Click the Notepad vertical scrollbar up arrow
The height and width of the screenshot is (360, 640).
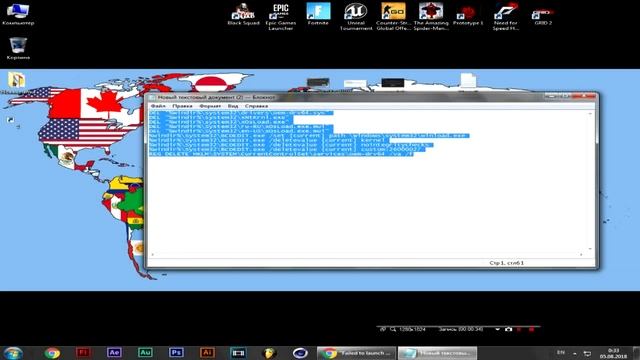click(x=590, y=113)
